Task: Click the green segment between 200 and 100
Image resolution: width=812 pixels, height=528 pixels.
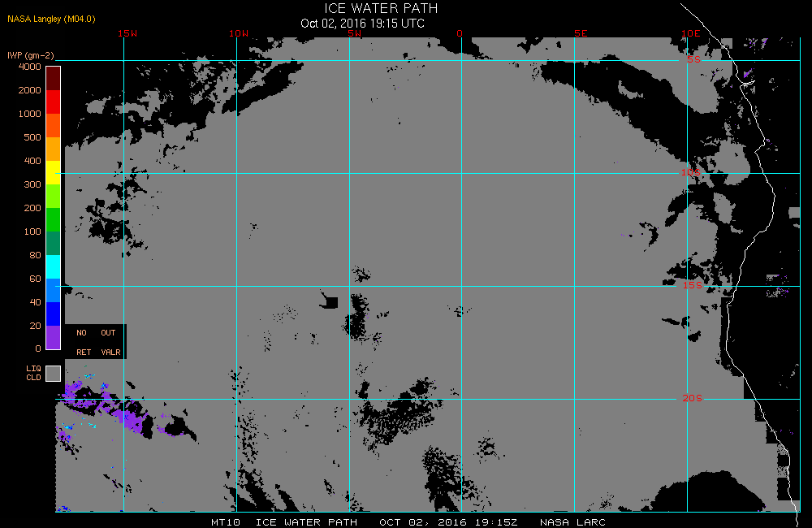Action: 54,219
